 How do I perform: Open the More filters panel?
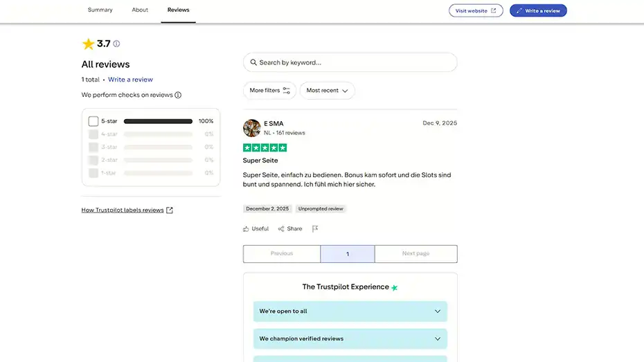[269, 90]
